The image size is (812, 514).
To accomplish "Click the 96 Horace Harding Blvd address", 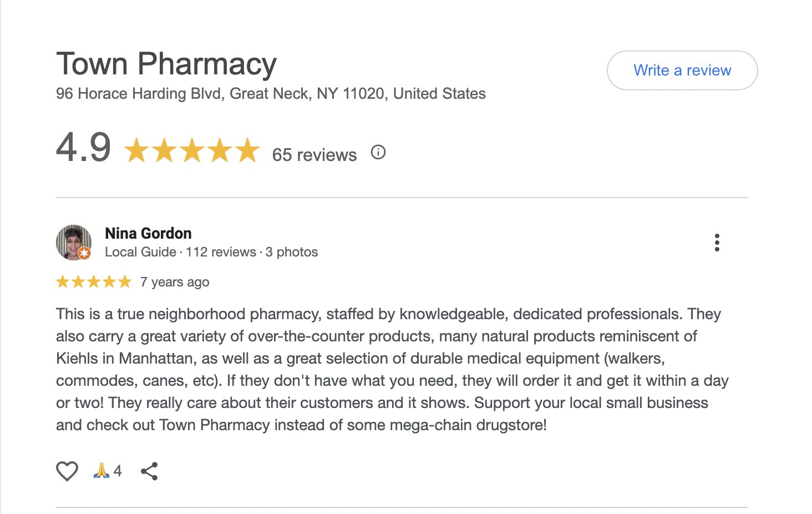I will 271,93.
